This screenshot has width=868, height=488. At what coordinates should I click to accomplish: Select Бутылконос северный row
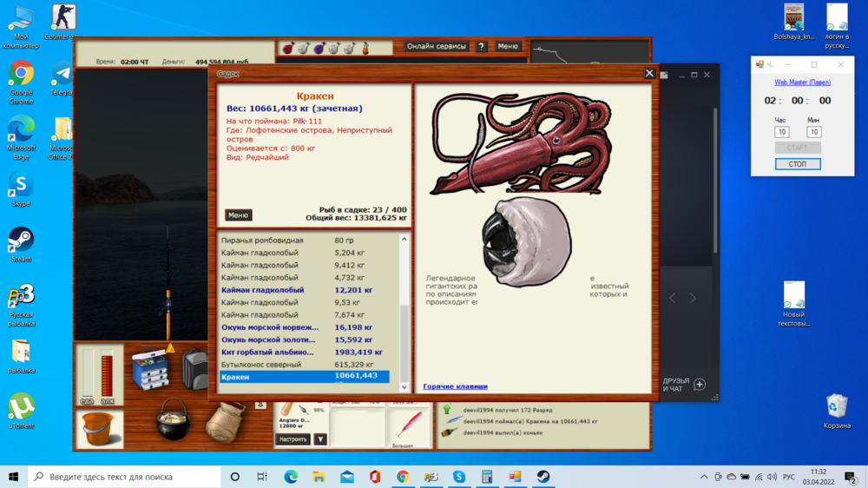[305, 365]
